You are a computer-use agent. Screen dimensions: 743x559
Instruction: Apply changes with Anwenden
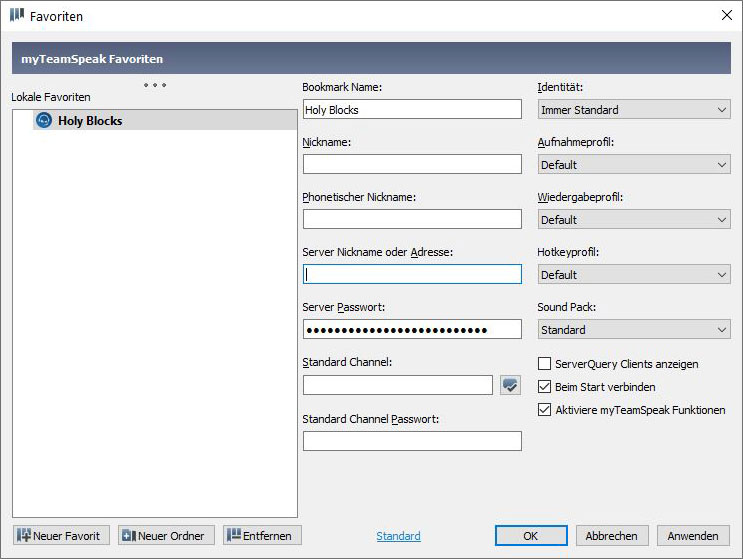693,536
